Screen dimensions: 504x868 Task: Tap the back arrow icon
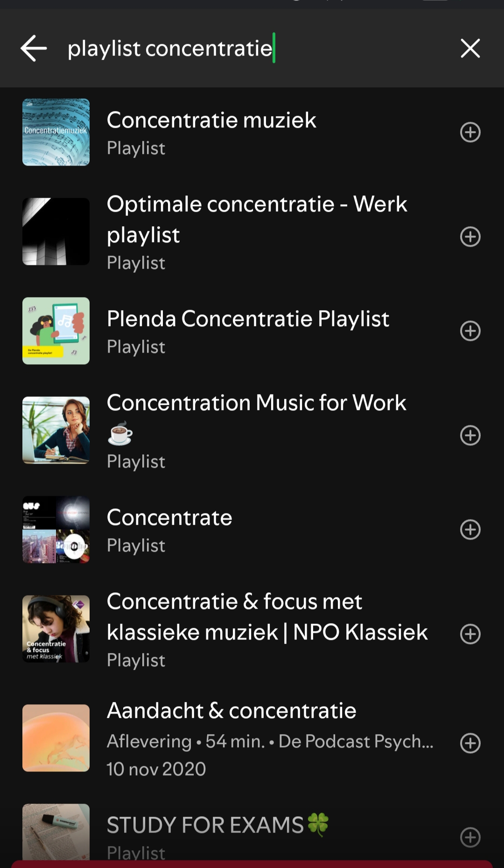(x=34, y=49)
